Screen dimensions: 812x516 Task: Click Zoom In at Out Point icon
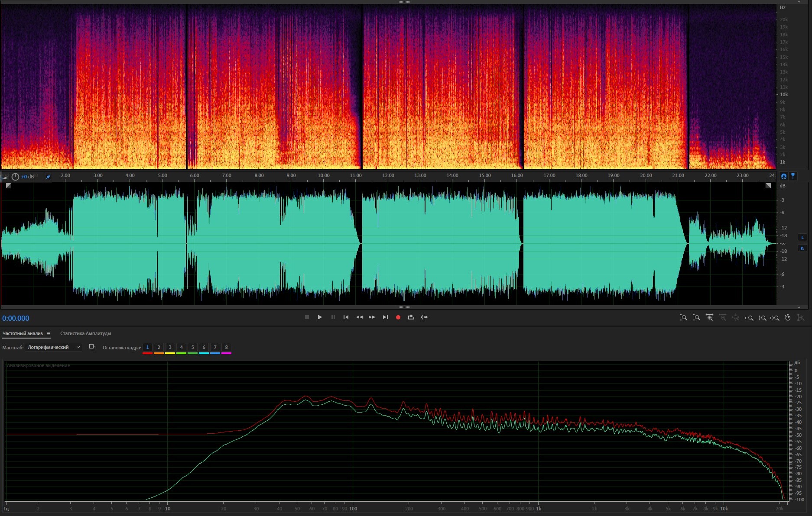coord(762,318)
